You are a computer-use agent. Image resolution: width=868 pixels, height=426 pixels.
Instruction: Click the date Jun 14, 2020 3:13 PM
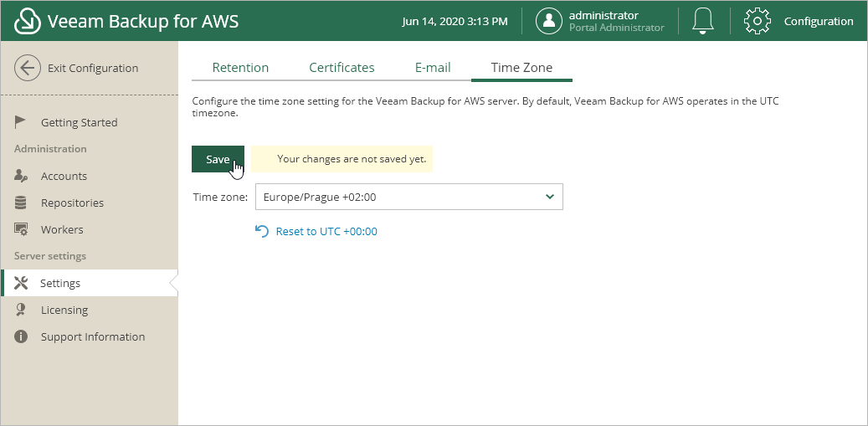[455, 21]
